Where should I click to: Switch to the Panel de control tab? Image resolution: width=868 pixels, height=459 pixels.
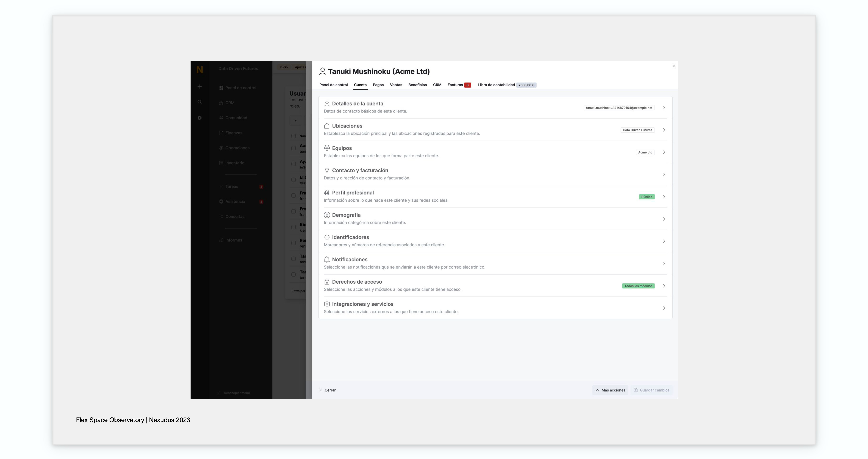(x=333, y=85)
